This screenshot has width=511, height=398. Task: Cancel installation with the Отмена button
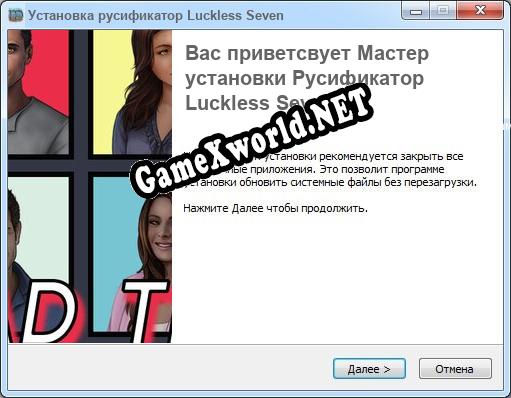(x=455, y=369)
